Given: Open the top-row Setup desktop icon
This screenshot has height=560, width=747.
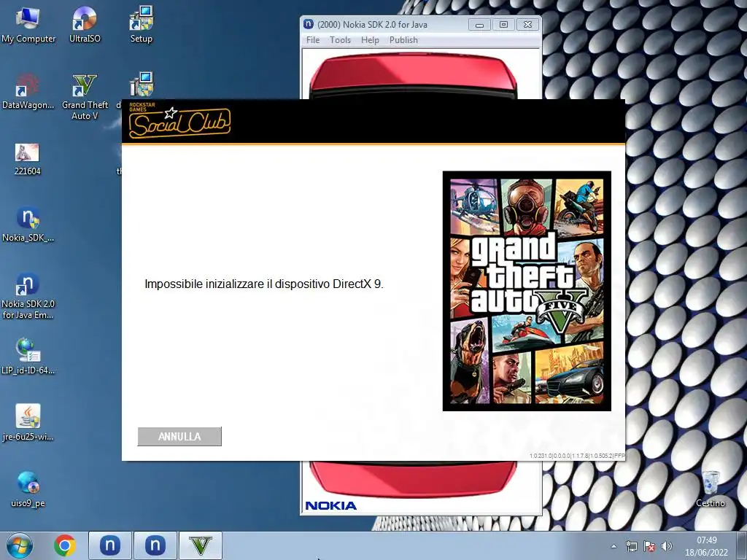Looking at the screenshot, I should [x=141, y=26].
